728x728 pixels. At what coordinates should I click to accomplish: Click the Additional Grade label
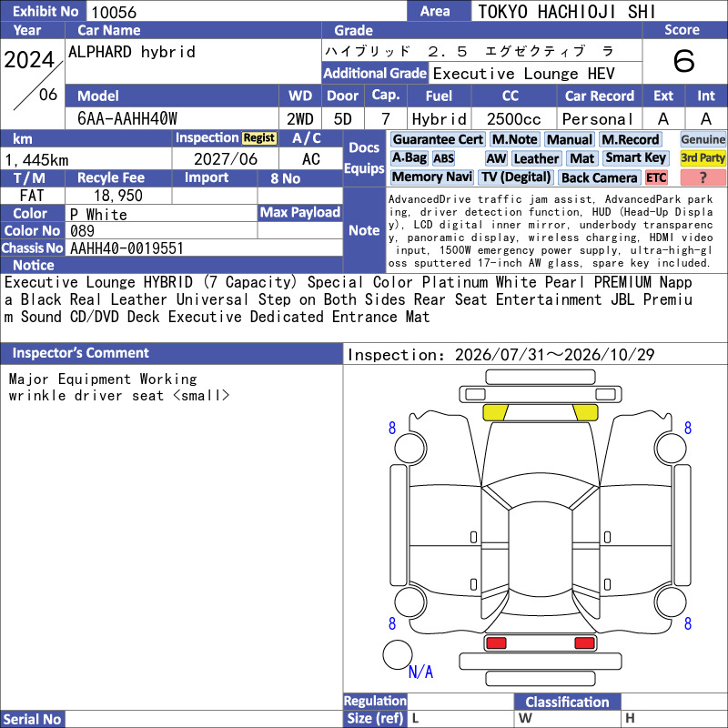375,74
